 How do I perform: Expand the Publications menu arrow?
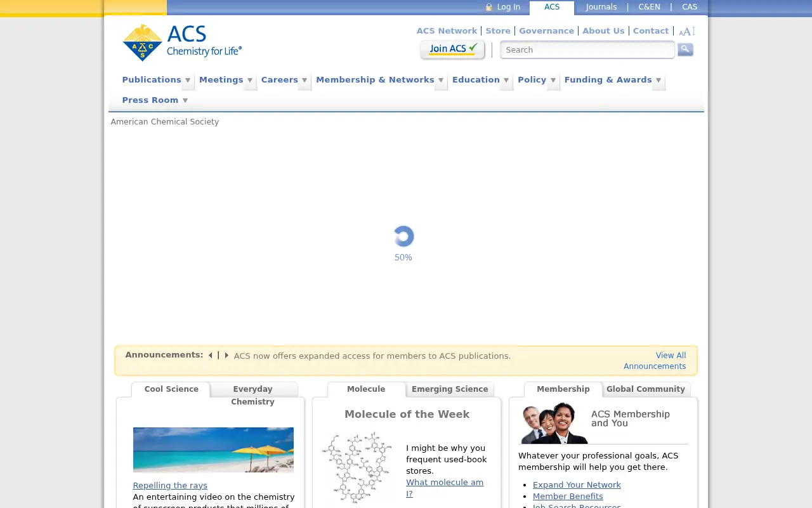pyautogui.click(x=188, y=81)
